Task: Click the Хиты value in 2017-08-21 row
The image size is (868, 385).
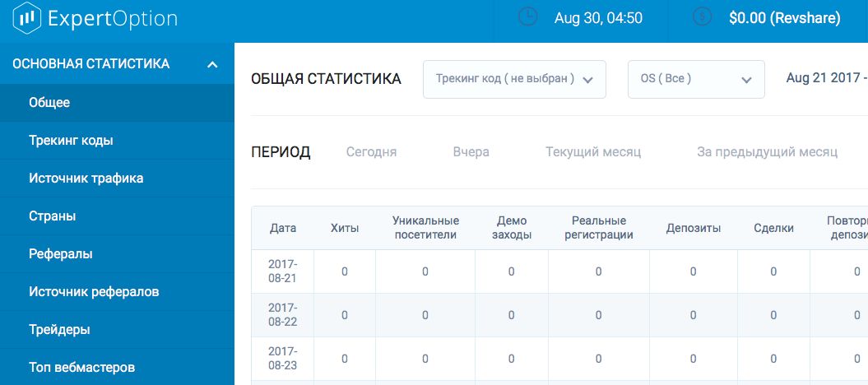Action: (345, 271)
